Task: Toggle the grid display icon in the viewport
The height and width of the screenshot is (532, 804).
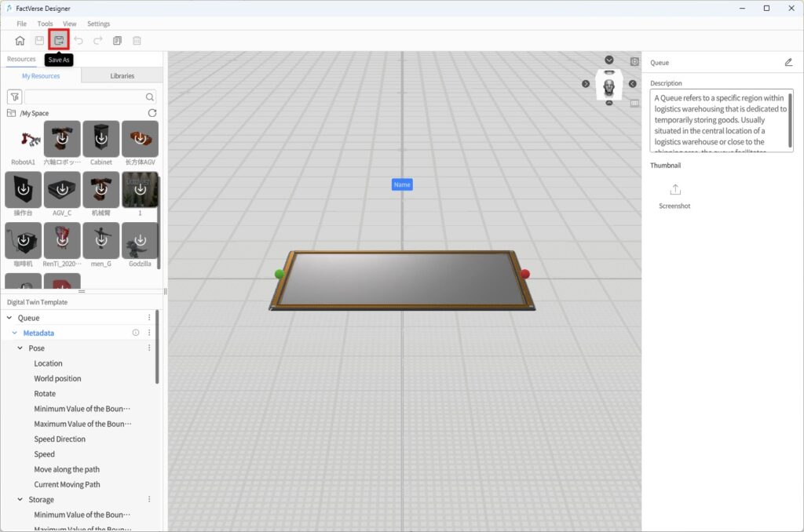Action: coord(634,102)
